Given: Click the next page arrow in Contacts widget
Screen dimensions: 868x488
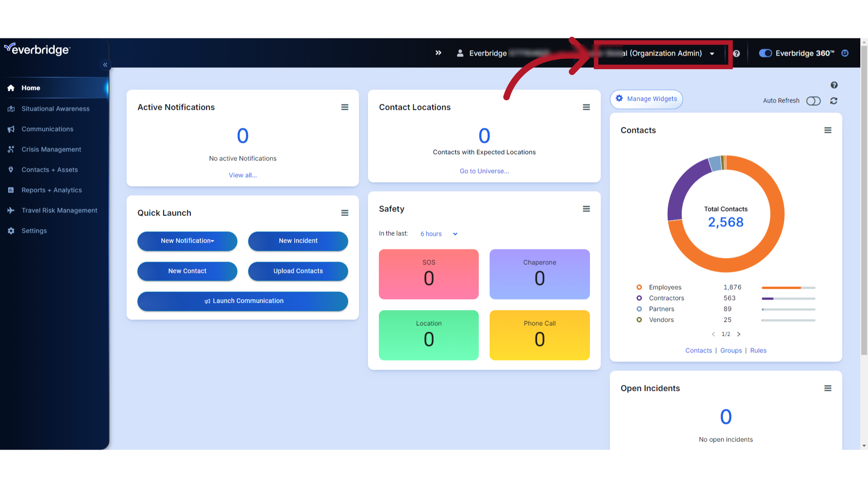Looking at the screenshot, I should (x=739, y=334).
